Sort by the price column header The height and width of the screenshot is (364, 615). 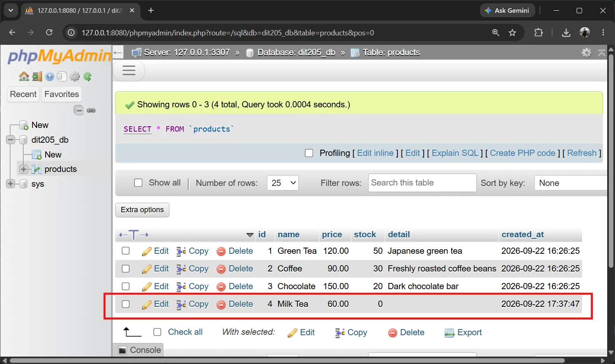[332, 234]
